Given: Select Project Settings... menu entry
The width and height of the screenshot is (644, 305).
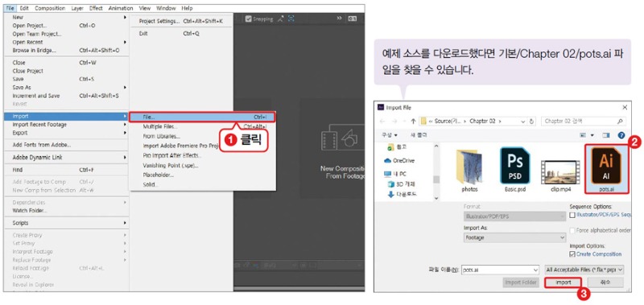Looking at the screenshot, I should (x=180, y=22).
